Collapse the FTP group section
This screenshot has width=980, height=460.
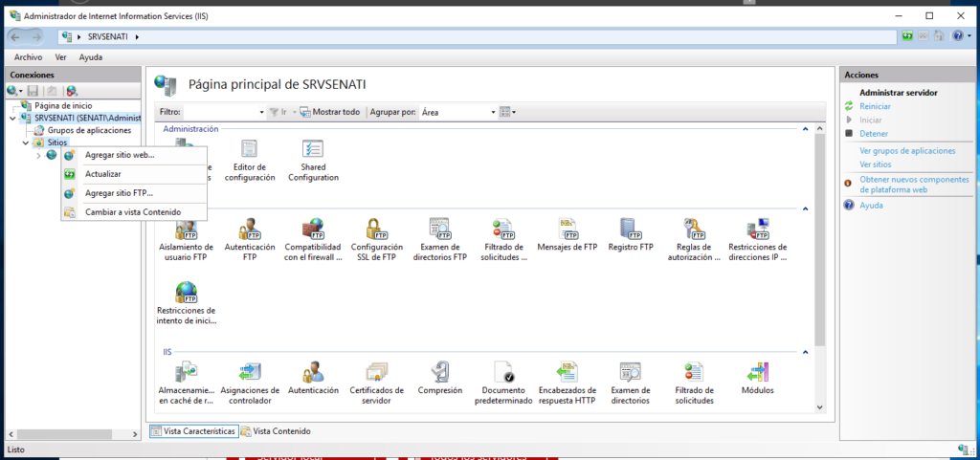[806, 208]
